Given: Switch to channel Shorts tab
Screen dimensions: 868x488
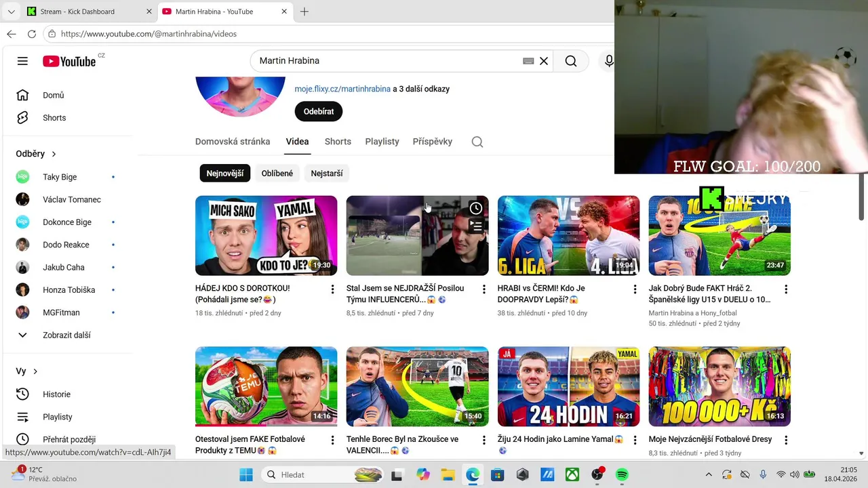Looking at the screenshot, I should coord(338,142).
